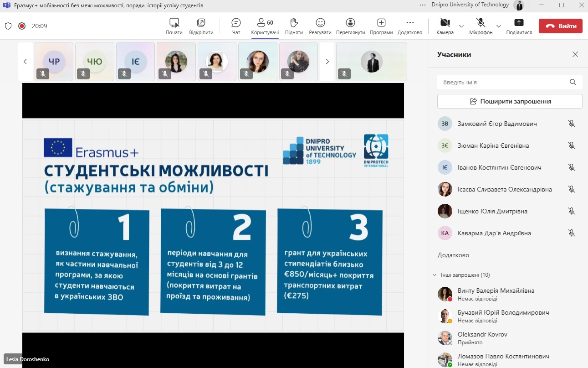Click Поширити запрошення button

[510, 101]
